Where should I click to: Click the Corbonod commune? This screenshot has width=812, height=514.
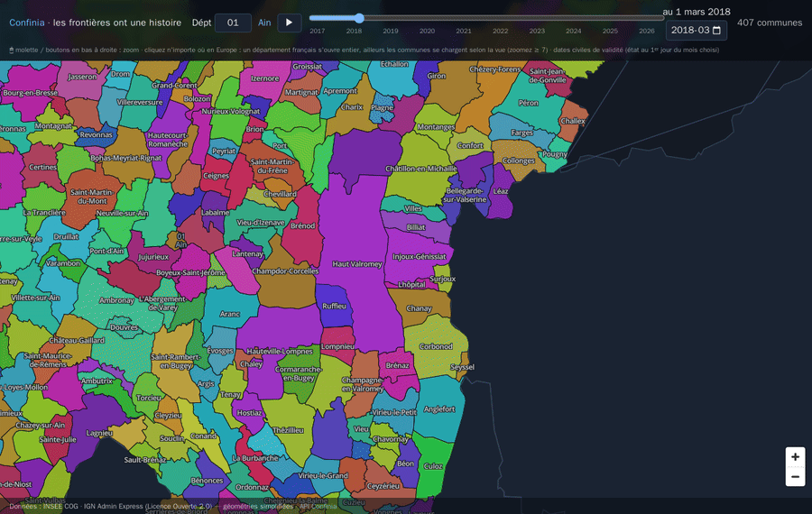(436, 347)
